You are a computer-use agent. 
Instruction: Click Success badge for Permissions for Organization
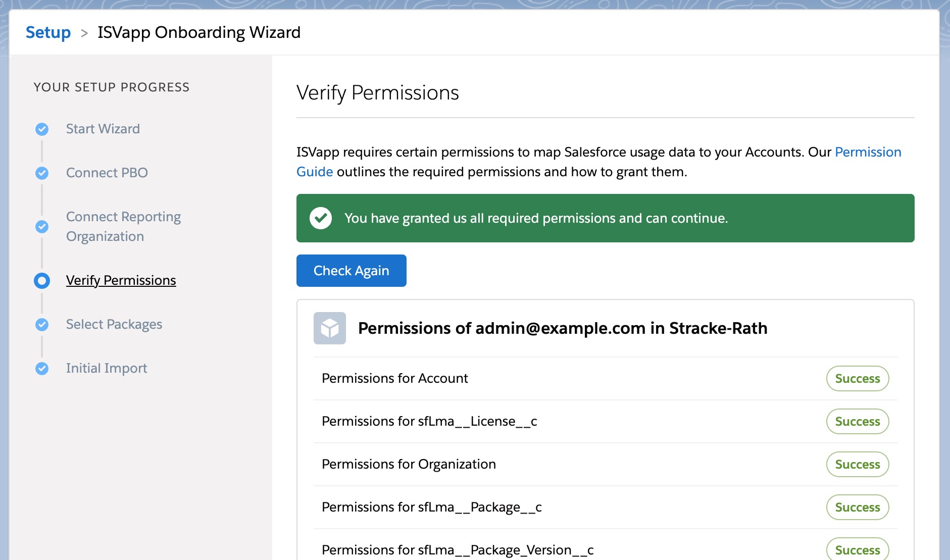858,465
